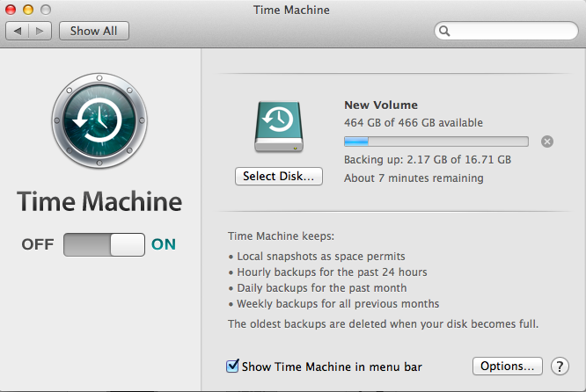
Task: Click the Backing up: 2.17 GB status
Action: coord(428,160)
